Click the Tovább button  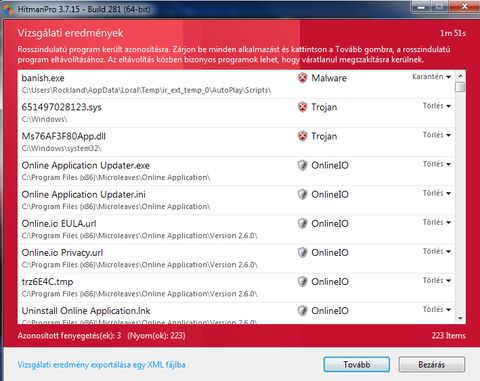click(x=356, y=364)
